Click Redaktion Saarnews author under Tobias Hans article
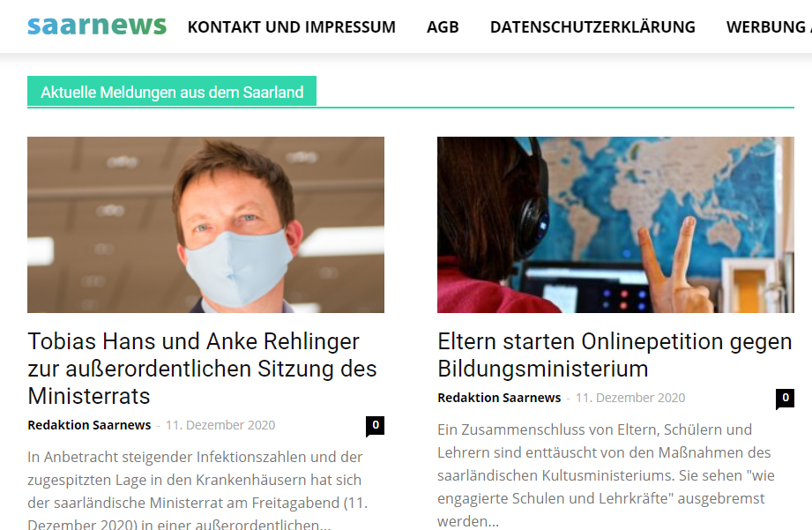 click(89, 425)
